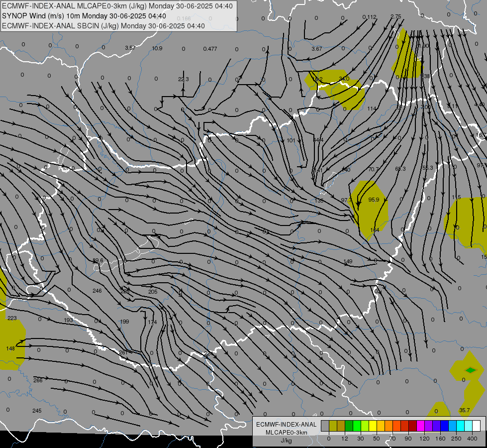This screenshot has height=448, width=487.
Task: Click map value 246
Action: [97, 291]
